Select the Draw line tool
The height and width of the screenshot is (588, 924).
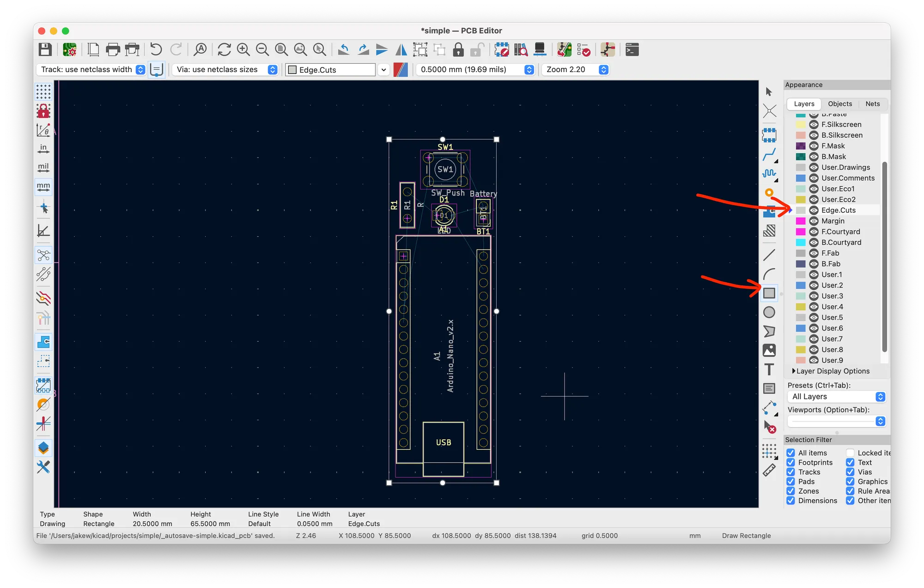click(769, 255)
